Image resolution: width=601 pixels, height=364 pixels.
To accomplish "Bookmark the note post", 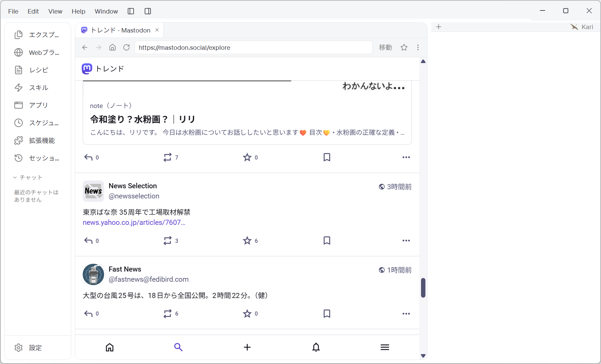I will coord(327,157).
